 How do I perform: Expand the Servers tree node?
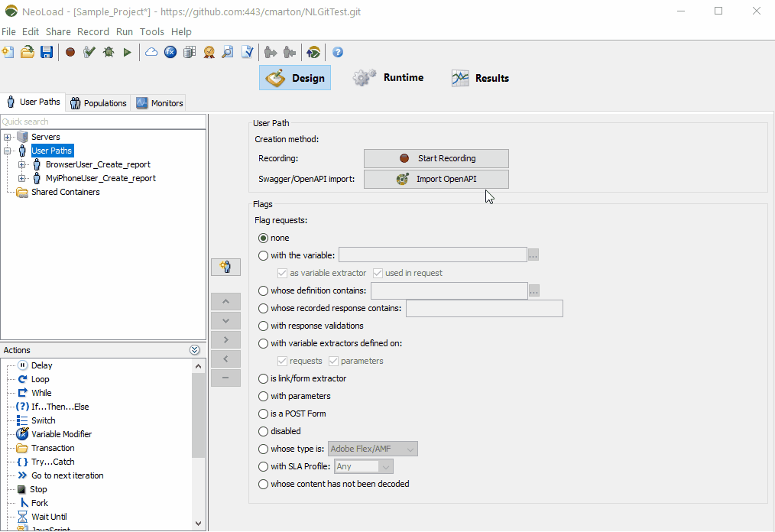(7, 137)
